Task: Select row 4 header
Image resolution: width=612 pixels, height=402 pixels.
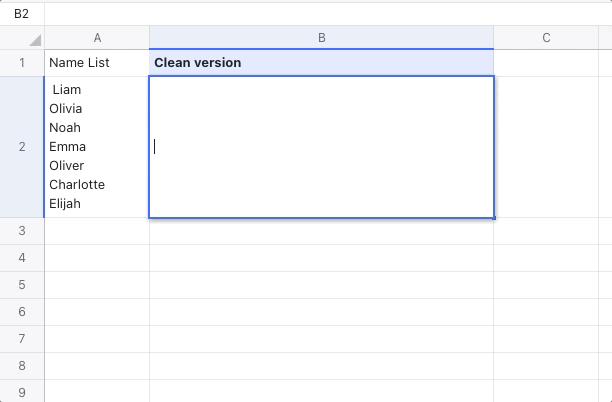Action: [x=22, y=258]
